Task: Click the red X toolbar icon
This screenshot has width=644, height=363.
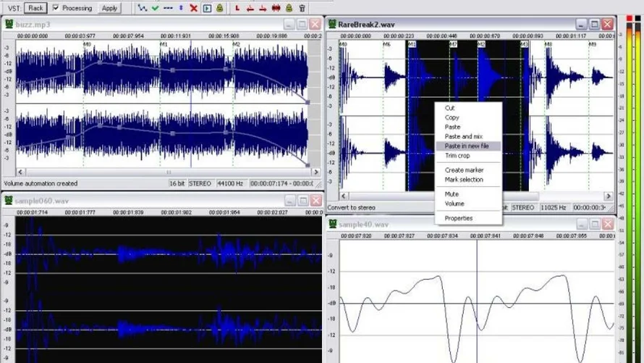Action: [193, 8]
